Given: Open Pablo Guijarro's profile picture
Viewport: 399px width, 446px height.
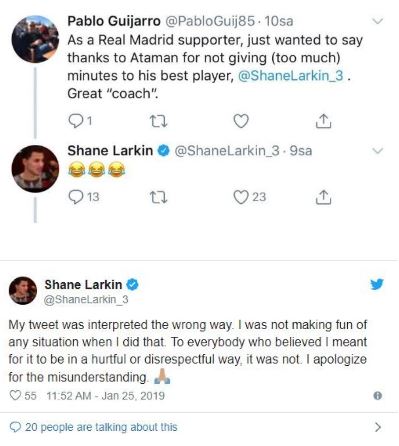Looking at the screenshot, I should (35, 39).
